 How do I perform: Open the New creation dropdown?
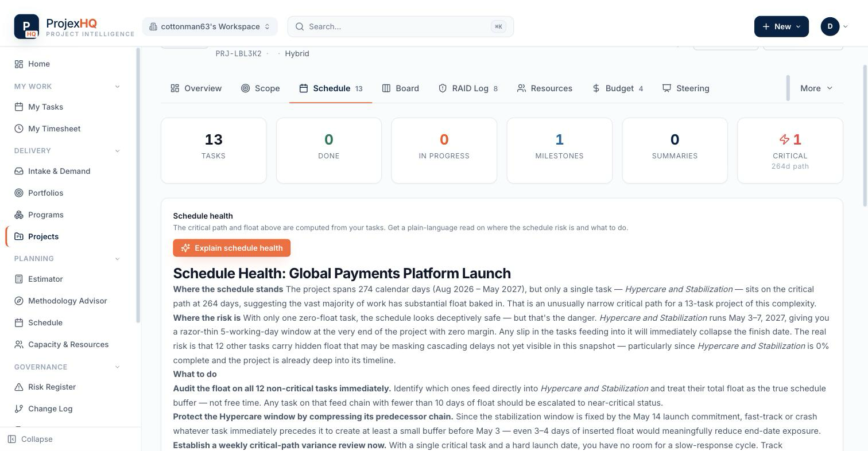[x=781, y=26]
